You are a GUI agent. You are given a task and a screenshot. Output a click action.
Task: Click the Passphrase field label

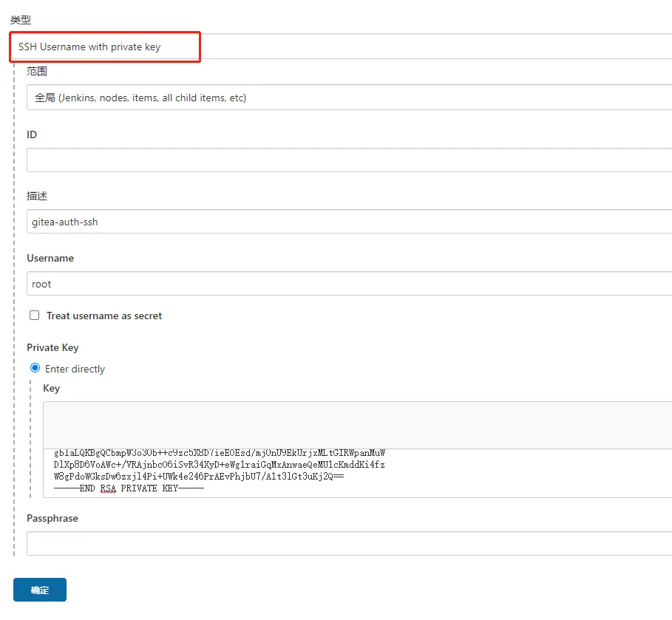click(52, 518)
